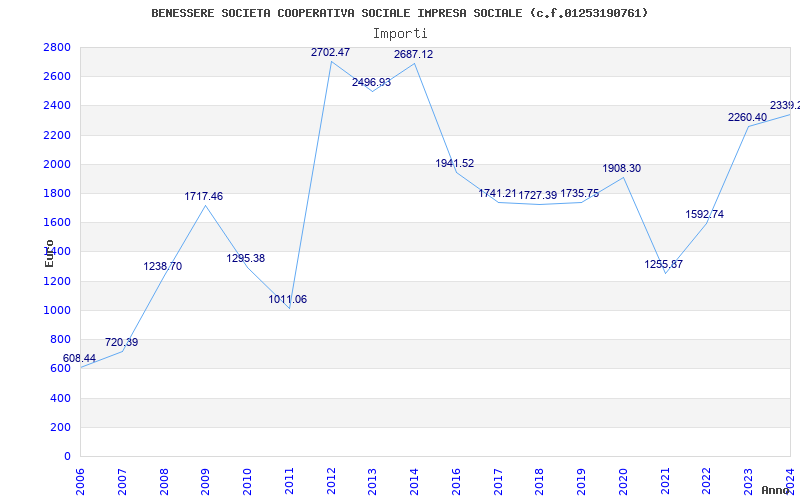Click the Euro y-axis title
800x500 pixels.
tap(49, 253)
